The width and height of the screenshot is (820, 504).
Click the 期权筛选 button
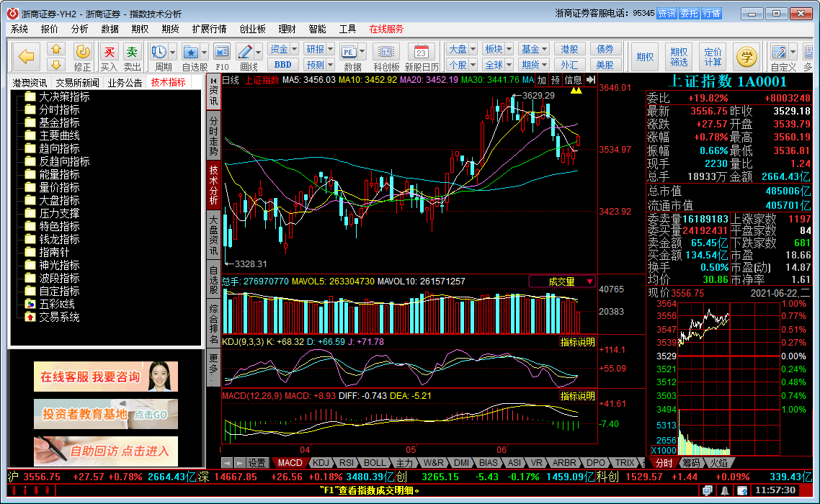pos(679,57)
